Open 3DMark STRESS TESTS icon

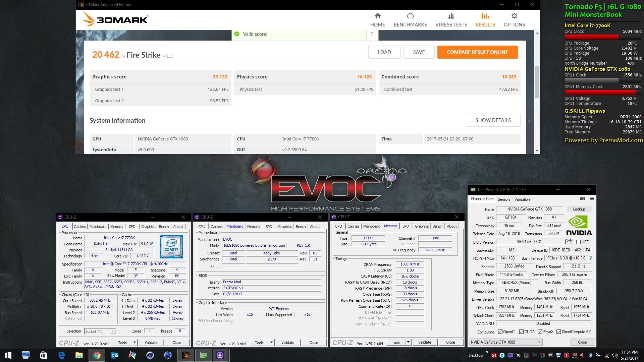click(x=451, y=16)
